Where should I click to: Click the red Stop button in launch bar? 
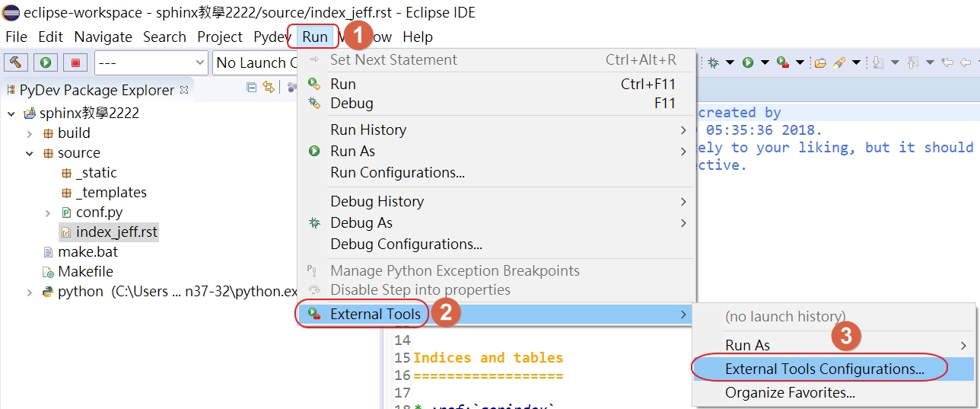[75, 62]
